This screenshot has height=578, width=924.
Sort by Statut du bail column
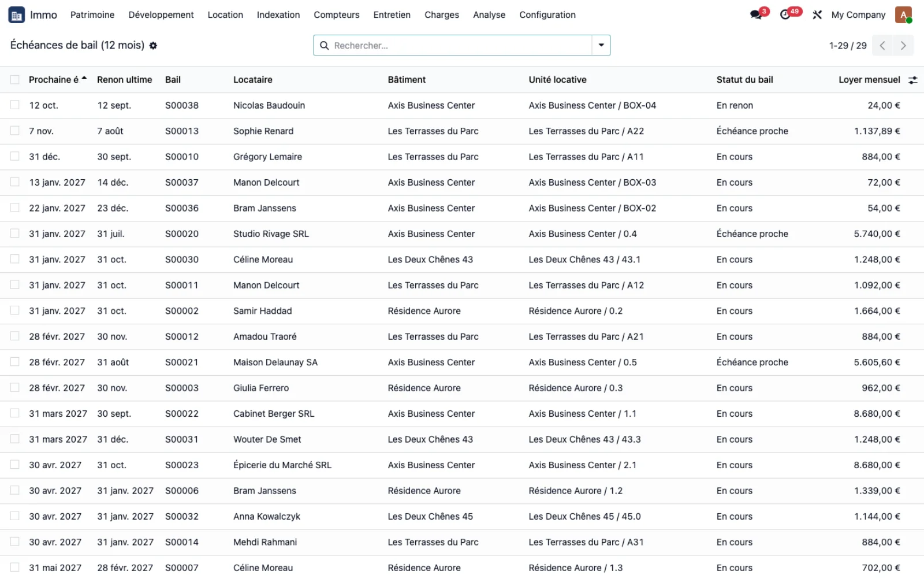click(x=744, y=80)
